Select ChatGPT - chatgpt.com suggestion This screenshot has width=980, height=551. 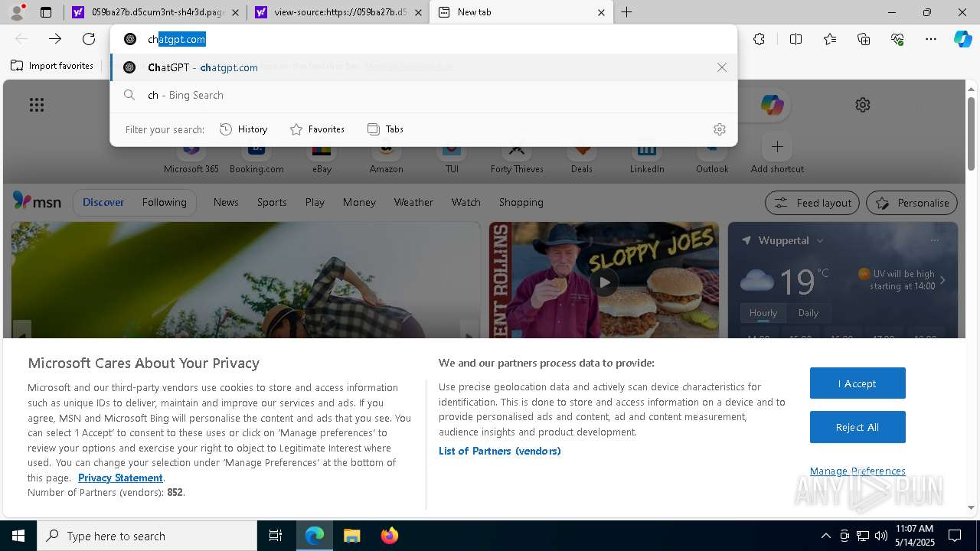(x=423, y=67)
